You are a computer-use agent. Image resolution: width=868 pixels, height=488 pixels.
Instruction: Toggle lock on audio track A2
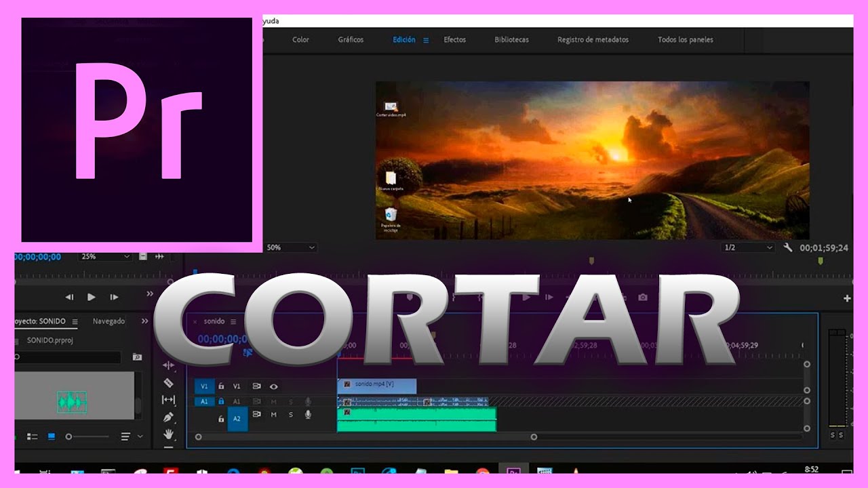coord(221,419)
